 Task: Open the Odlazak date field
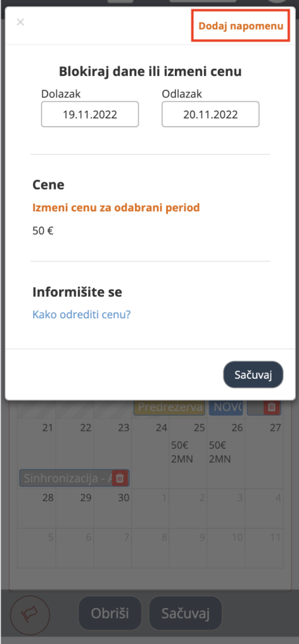coord(210,114)
